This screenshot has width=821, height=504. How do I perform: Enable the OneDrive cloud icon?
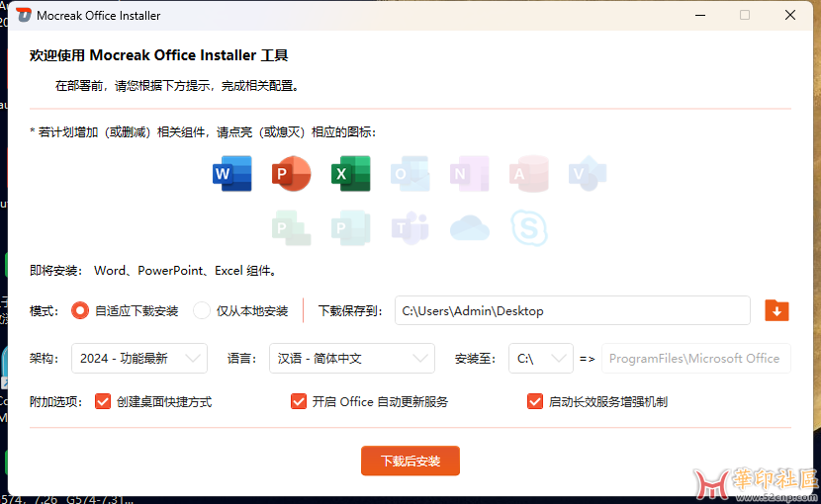coord(470,228)
